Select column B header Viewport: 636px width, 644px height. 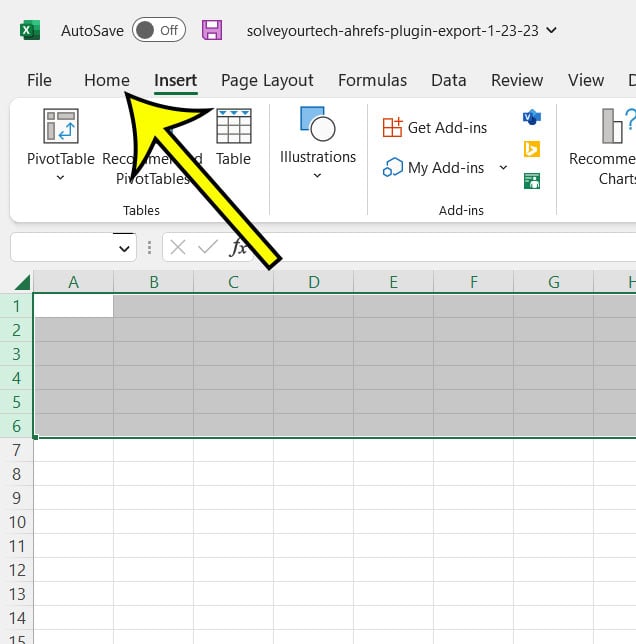tap(154, 282)
